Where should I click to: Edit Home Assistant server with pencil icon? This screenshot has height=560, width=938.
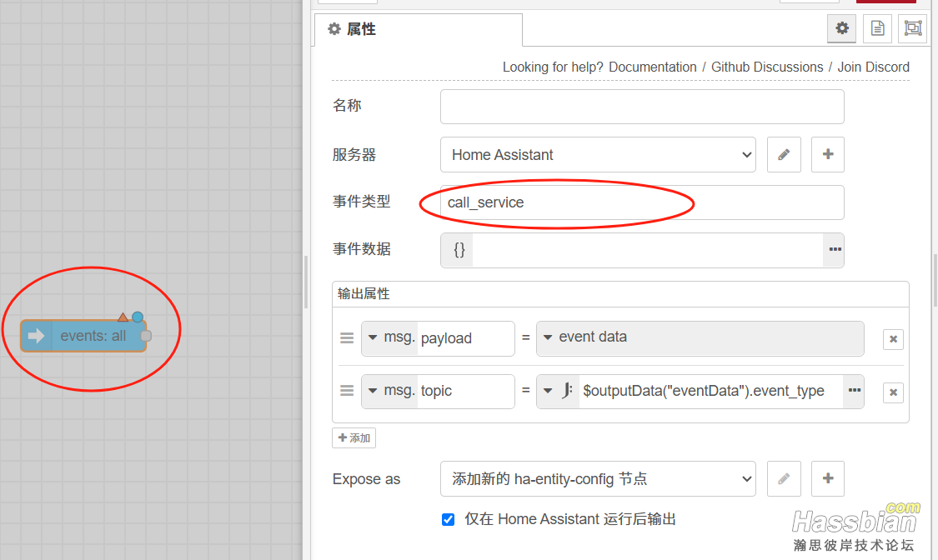784,155
